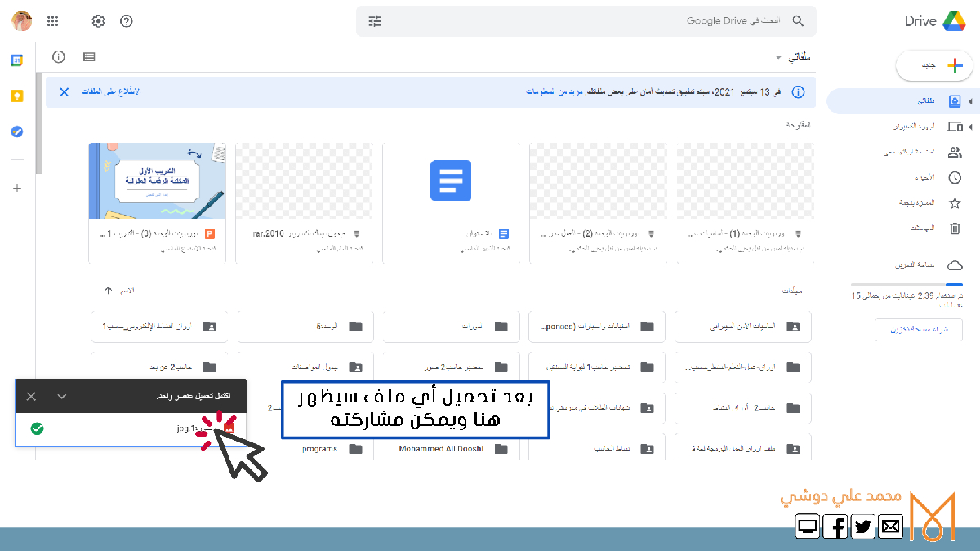
Task: Close the upload complete panel
Action: click(x=31, y=397)
